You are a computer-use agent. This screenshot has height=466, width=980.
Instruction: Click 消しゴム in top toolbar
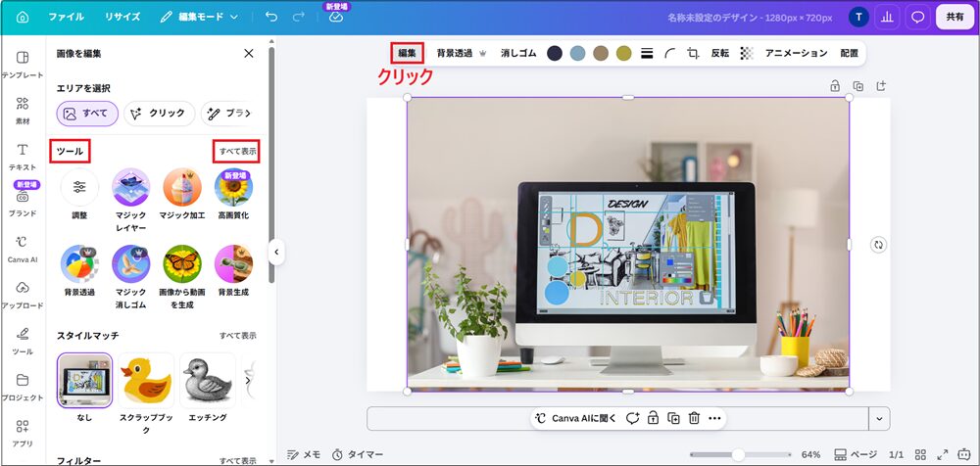tap(518, 53)
